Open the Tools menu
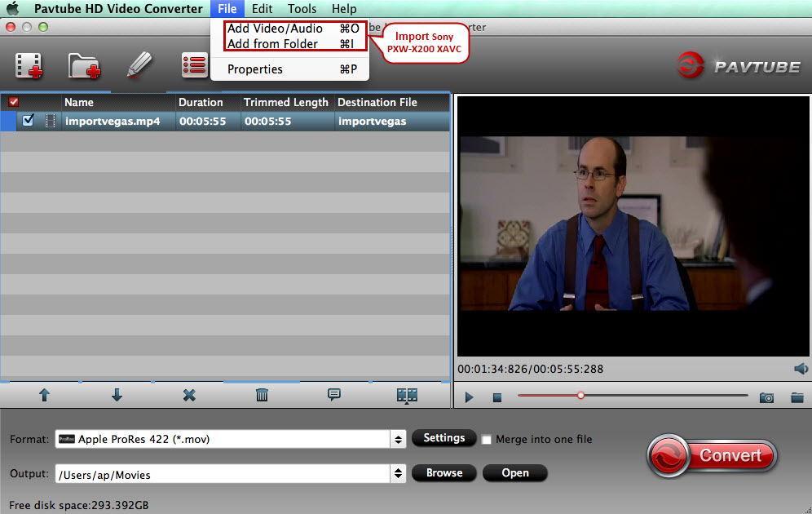The height and width of the screenshot is (514, 812). coord(302,9)
